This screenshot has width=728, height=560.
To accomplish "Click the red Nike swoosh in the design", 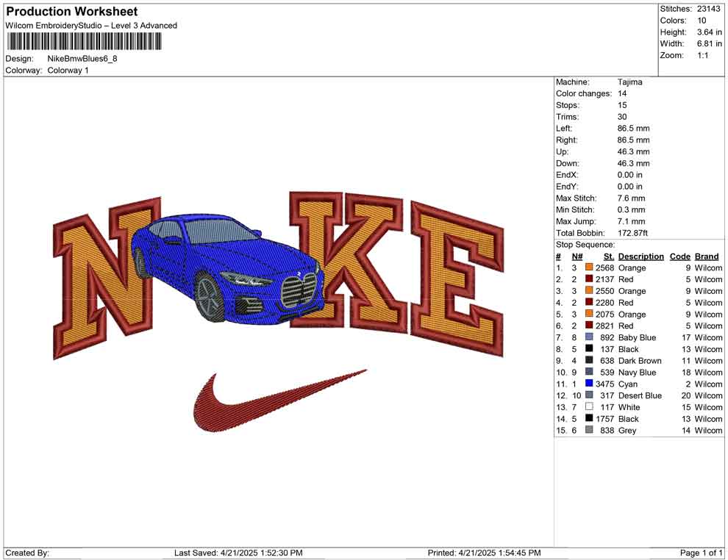I will click(280, 401).
